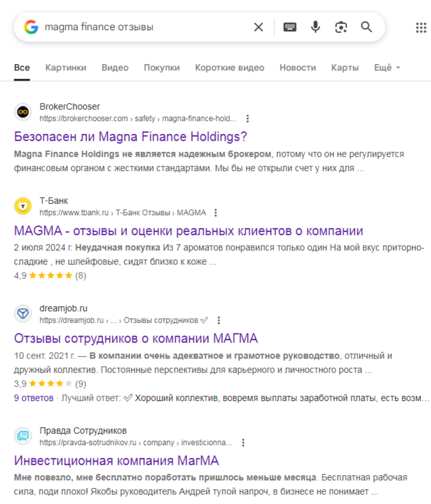Open three-dot menu for Правда Сотрудников result
Image resolution: width=431 pixels, height=504 pixels.
pyautogui.click(x=243, y=443)
